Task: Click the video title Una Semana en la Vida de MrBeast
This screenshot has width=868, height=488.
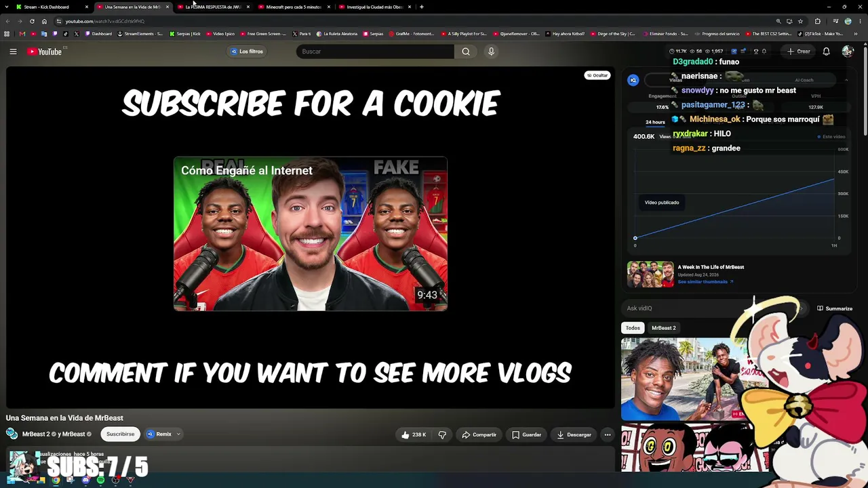Action: pyautogui.click(x=64, y=418)
